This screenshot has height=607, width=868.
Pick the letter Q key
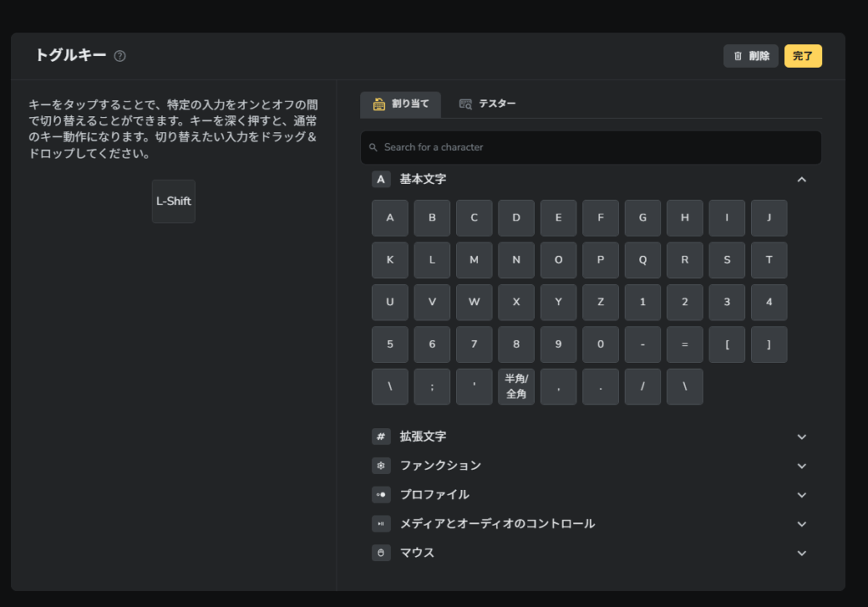tap(643, 260)
